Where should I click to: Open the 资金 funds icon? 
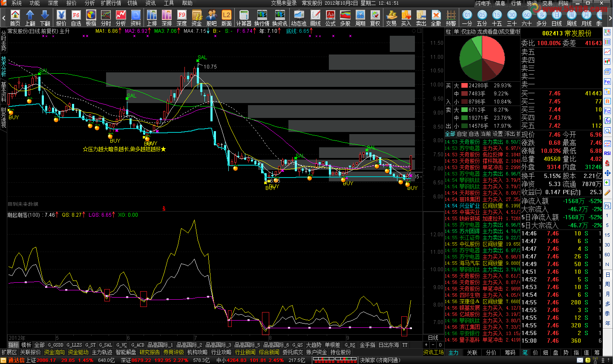click(197, 18)
